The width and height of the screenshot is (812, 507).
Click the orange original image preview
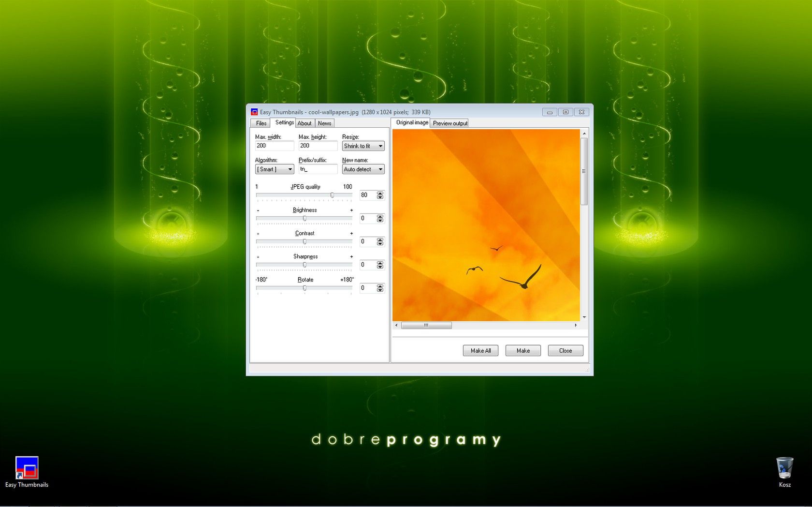click(486, 225)
